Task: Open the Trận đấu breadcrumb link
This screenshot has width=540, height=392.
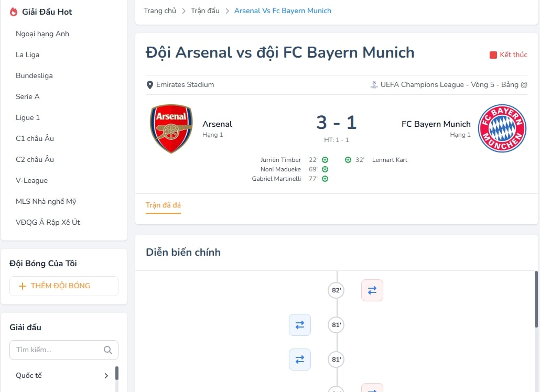Action: pos(205,10)
